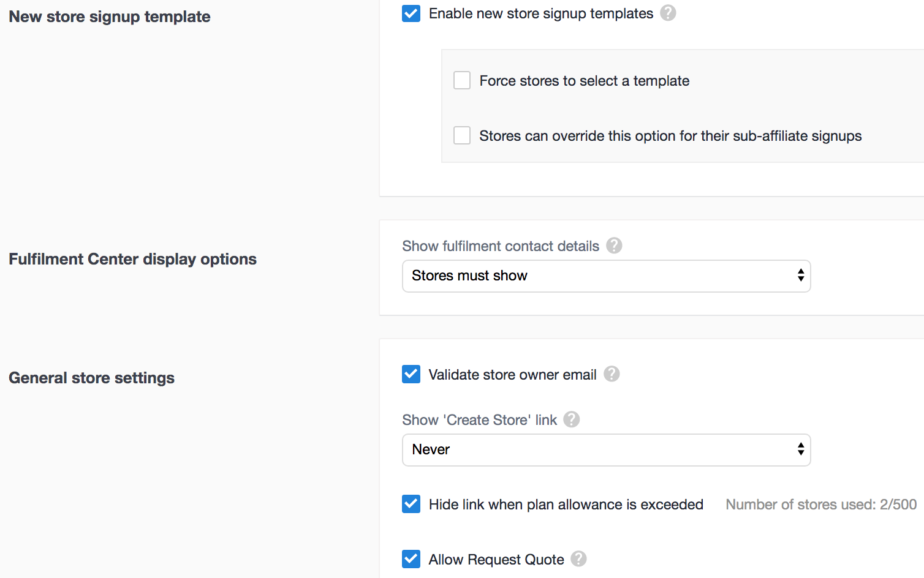Viewport: 924px width, 578px height.
Task: Open the 'Stores must show' dropdown
Action: click(606, 276)
